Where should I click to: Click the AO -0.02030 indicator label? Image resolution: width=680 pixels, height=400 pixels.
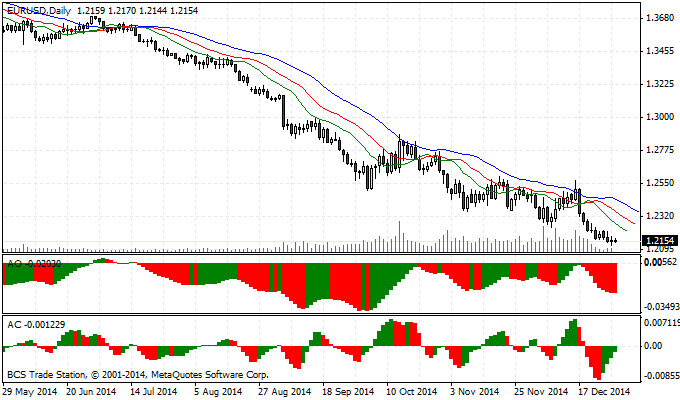34,264
